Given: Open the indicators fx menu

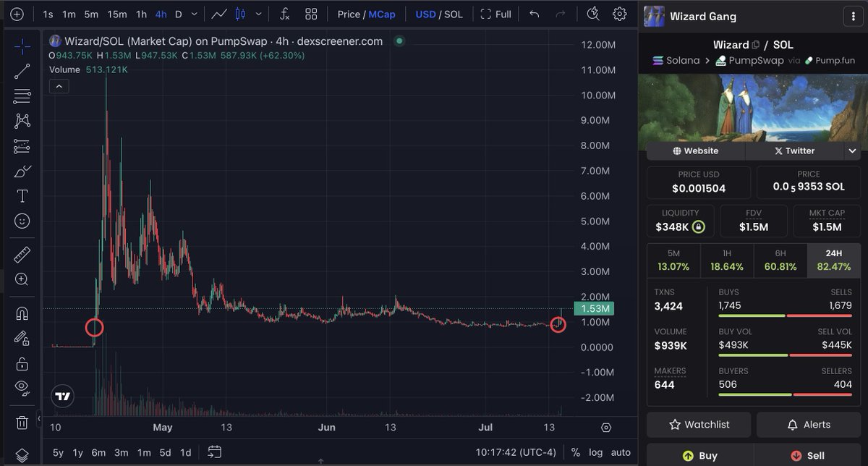Looking at the screenshot, I should click(x=285, y=14).
